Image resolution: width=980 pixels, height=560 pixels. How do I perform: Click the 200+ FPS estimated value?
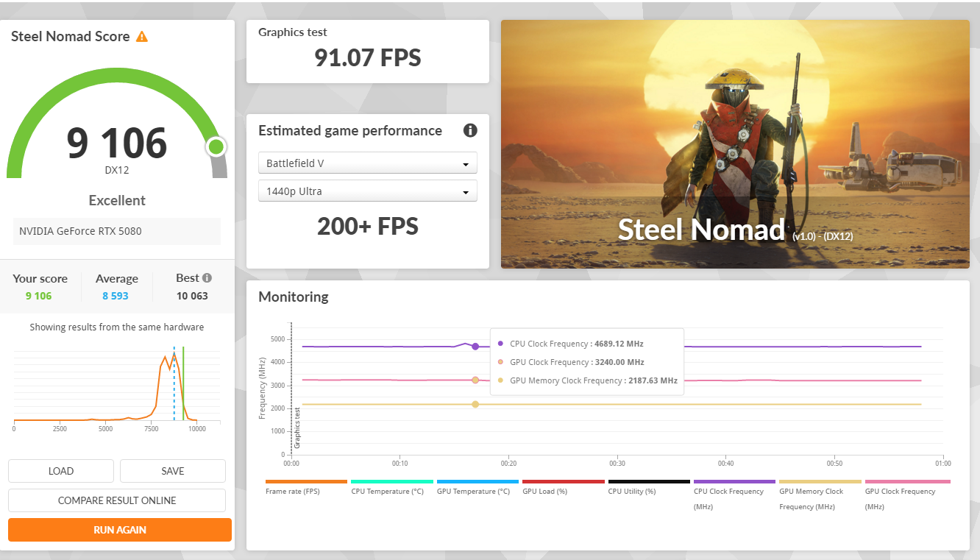pyautogui.click(x=368, y=226)
